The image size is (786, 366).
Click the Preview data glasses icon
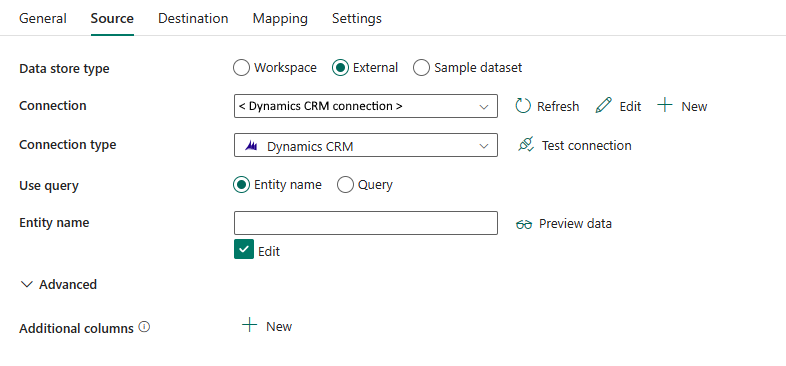pos(524,224)
